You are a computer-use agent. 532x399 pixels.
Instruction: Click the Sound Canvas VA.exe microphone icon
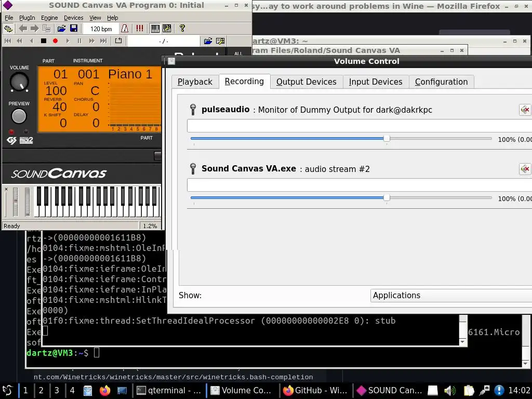[x=193, y=169]
